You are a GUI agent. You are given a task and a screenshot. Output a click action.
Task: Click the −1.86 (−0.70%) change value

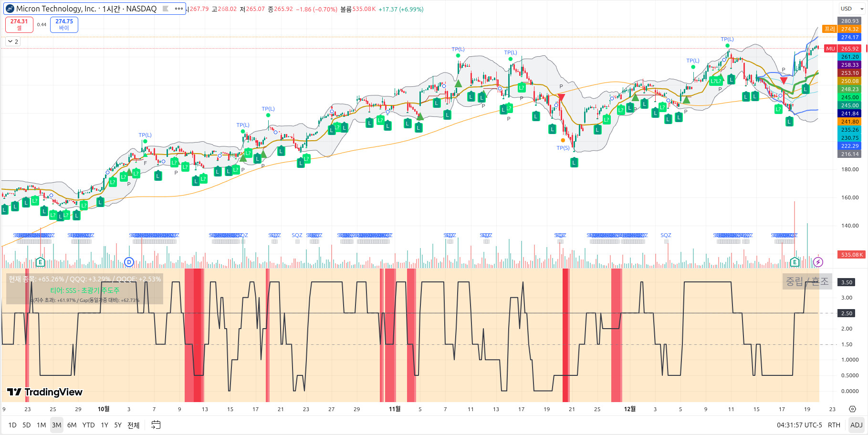316,9
